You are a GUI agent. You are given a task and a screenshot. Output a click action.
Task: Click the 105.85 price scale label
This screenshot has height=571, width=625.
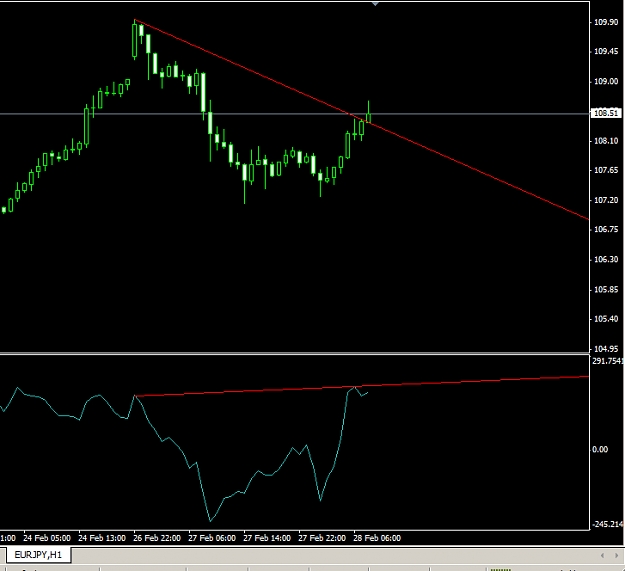606,290
